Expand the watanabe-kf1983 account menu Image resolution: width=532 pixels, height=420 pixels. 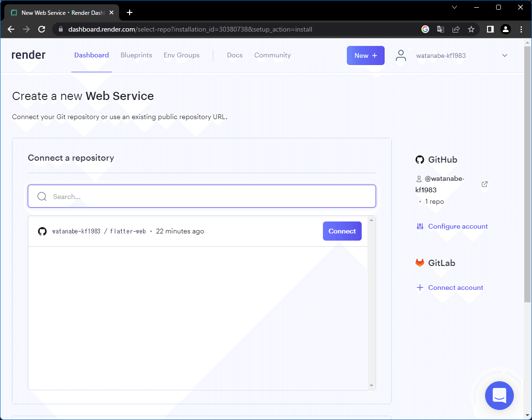(x=505, y=55)
